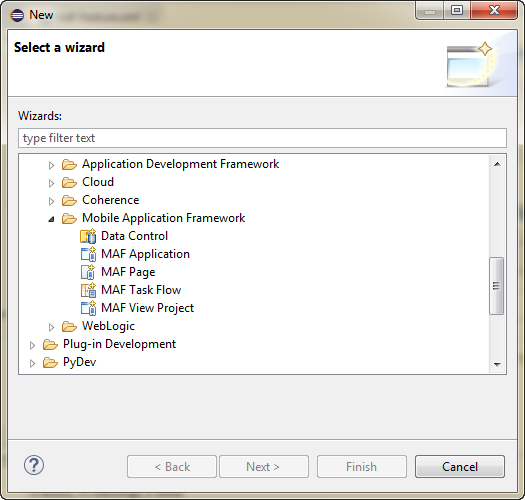Viewport: 525px width, 500px height.
Task: Select the MAF Task Flow entry
Action: (x=141, y=290)
